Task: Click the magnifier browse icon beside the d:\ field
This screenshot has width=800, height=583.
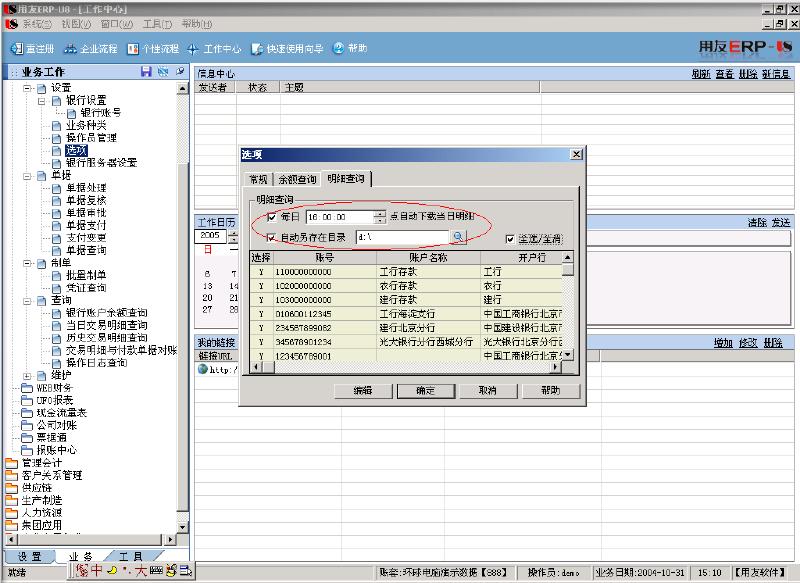Action: (458, 237)
